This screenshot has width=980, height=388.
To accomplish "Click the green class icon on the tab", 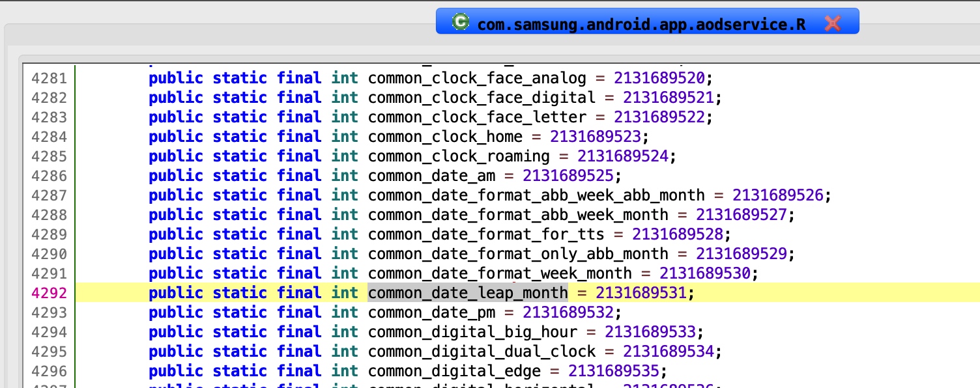I will click(461, 21).
